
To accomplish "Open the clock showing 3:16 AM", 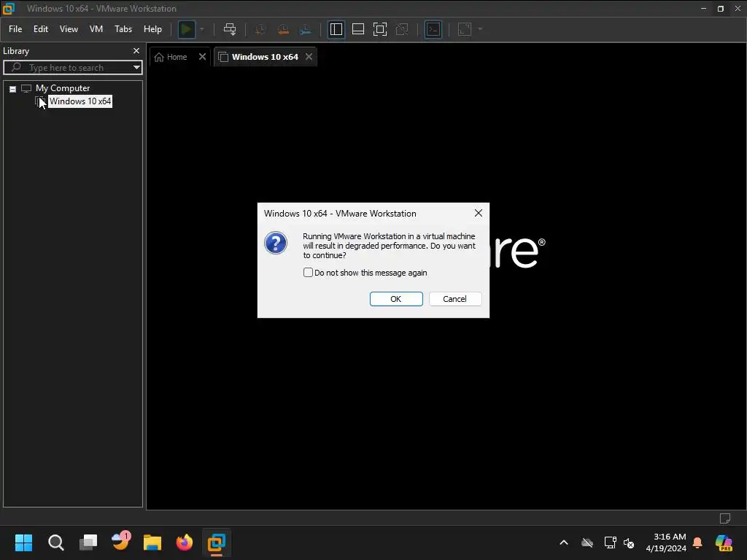I will [666, 542].
